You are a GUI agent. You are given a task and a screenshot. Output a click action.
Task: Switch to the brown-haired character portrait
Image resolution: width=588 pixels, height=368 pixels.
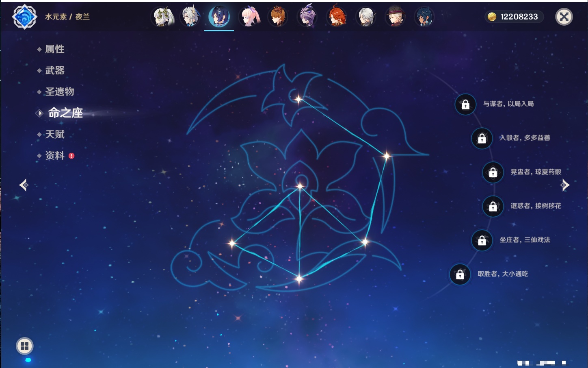[278, 17]
